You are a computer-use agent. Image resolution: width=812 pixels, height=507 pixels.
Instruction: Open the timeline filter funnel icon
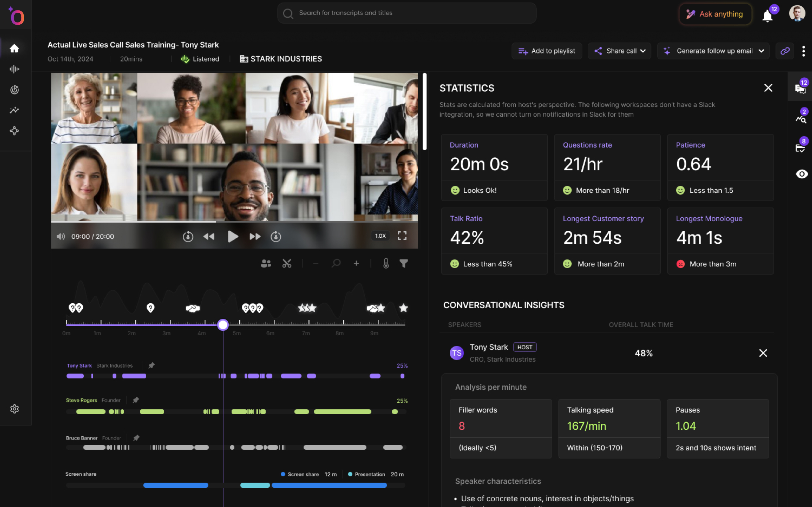click(x=404, y=264)
